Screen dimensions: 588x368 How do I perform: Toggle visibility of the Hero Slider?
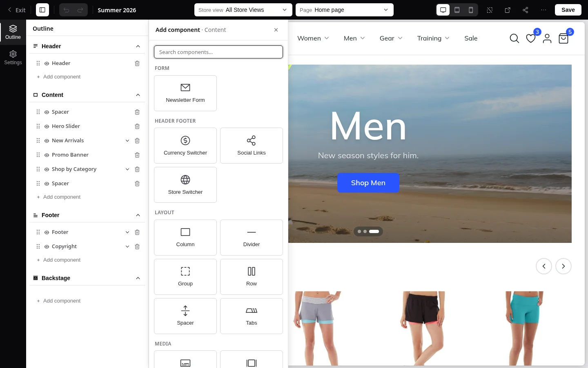(47, 126)
